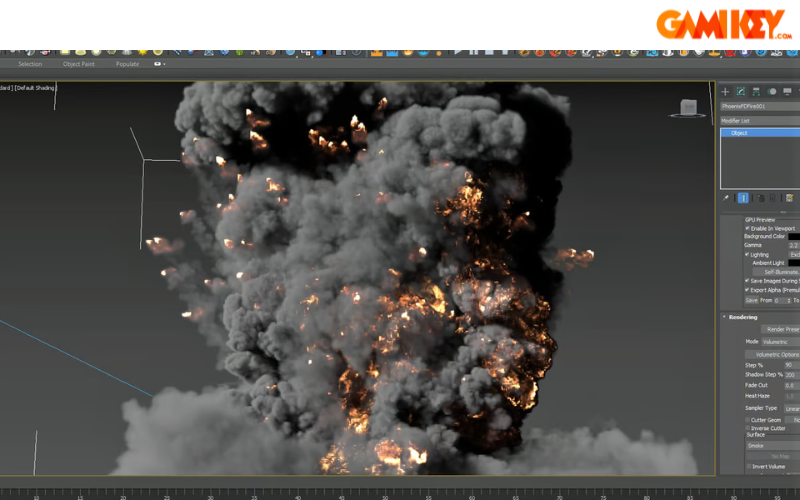Enable the Cutter Geom checkbox
The image size is (800, 500).
(x=747, y=420)
